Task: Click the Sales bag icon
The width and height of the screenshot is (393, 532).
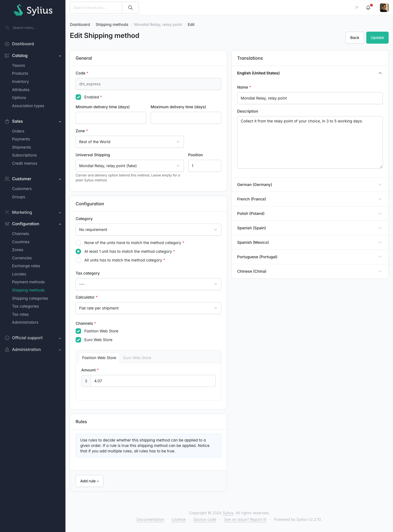Action: pos(7,121)
